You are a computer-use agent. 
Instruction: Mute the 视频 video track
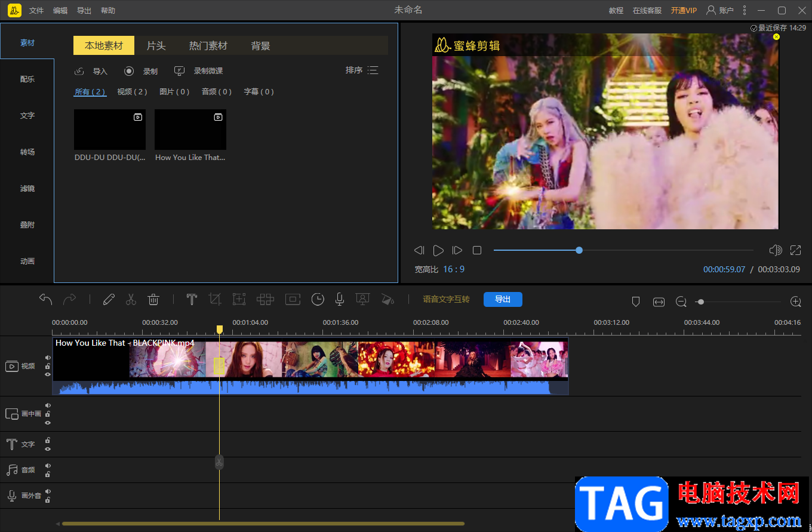[x=48, y=358]
